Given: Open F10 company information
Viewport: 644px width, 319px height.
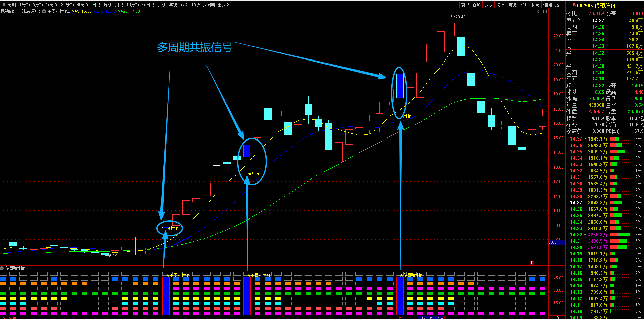Looking at the screenshot, I should tap(524, 5).
